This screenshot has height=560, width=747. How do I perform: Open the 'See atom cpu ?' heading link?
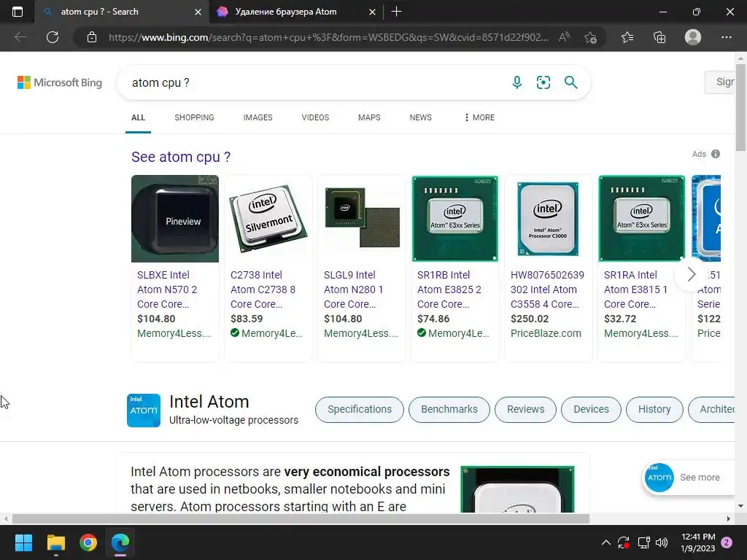[x=181, y=157]
